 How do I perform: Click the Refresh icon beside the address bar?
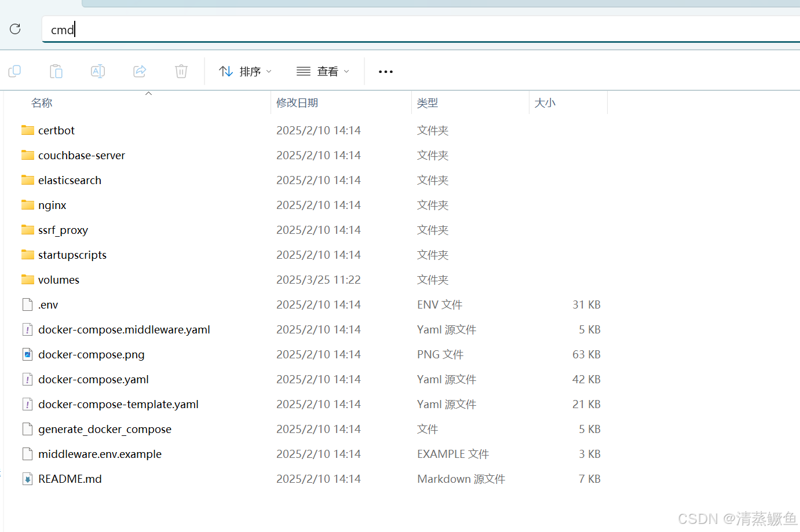15,29
